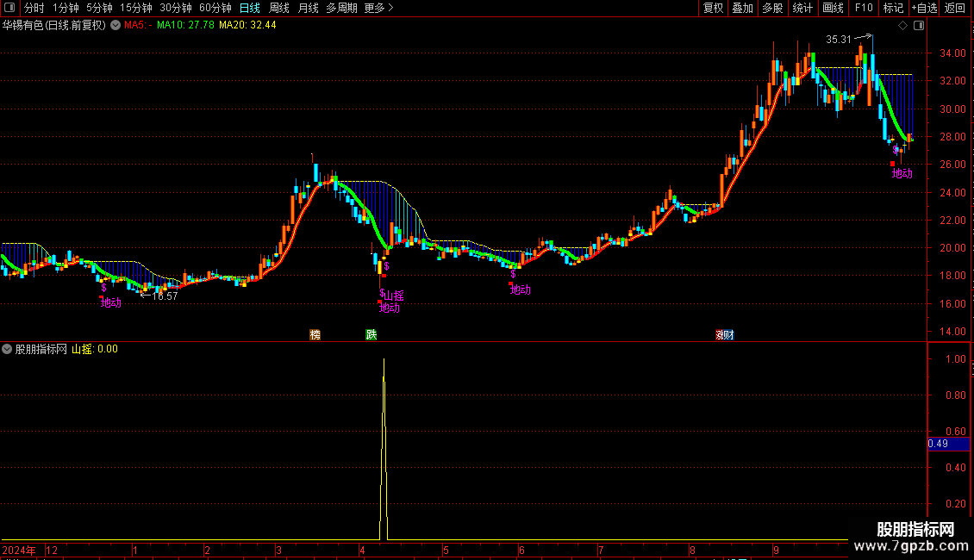Click the month 12 marker on time axis
Viewport: 974px width, 560px height.
click(52, 550)
